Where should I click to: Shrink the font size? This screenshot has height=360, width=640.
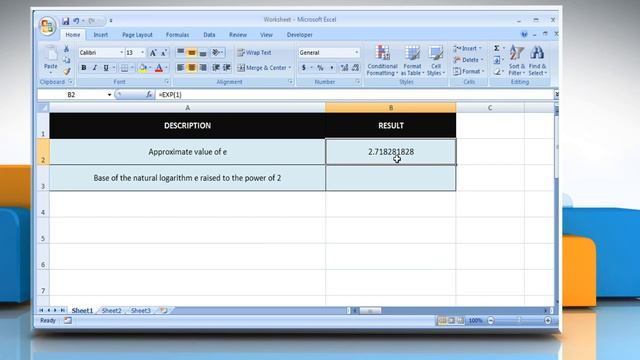click(x=164, y=53)
